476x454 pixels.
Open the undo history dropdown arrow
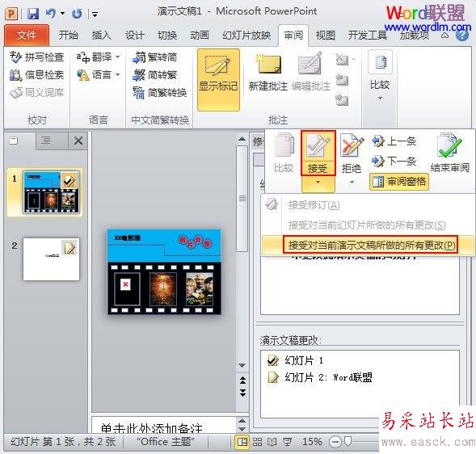62,14
